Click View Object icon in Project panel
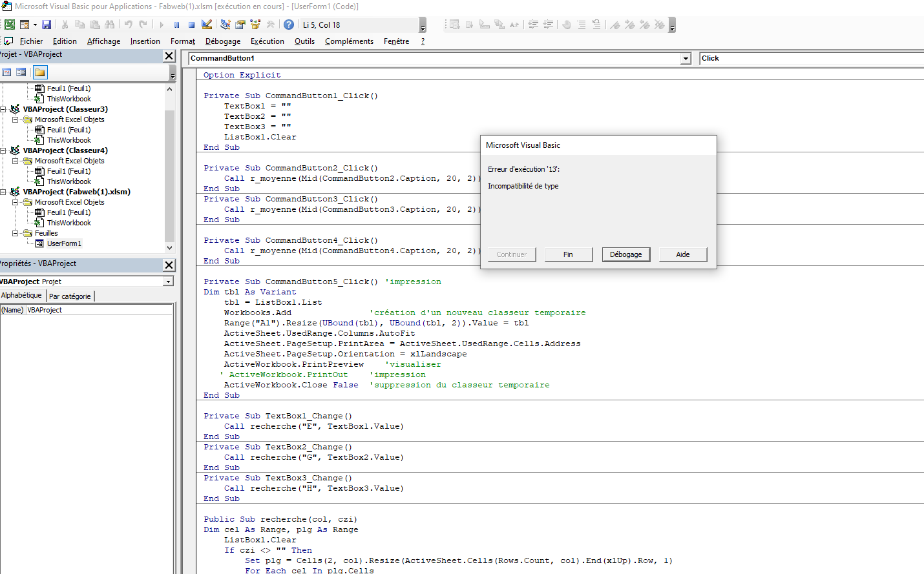The image size is (924, 574). [21, 72]
